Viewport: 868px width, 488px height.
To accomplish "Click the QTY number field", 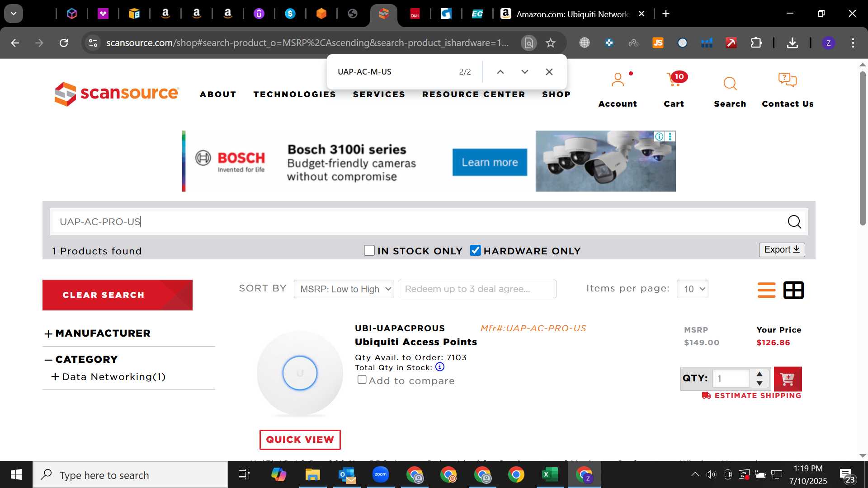I will [731, 379].
